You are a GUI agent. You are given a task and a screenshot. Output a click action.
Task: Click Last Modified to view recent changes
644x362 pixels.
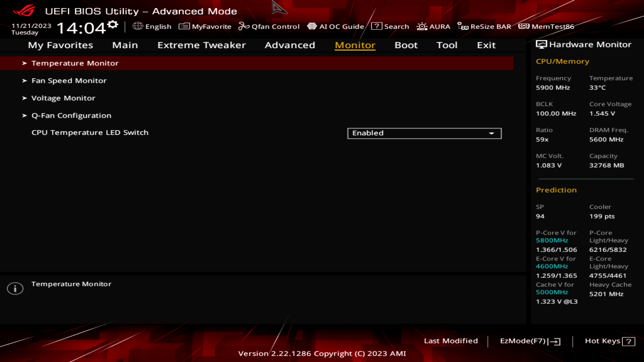[x=451, y=341]
